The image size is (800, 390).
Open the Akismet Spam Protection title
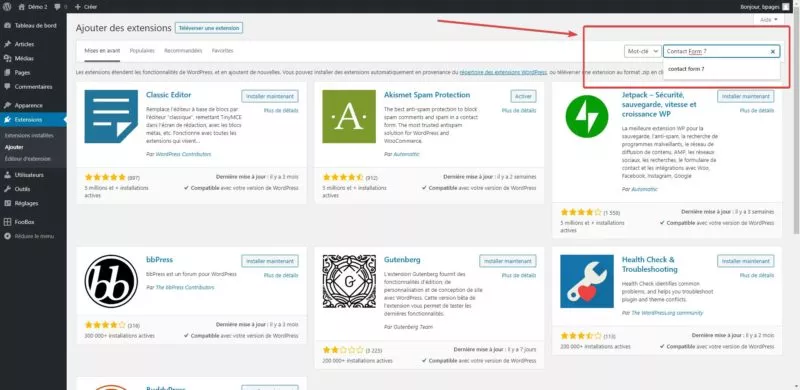[427, 95]
